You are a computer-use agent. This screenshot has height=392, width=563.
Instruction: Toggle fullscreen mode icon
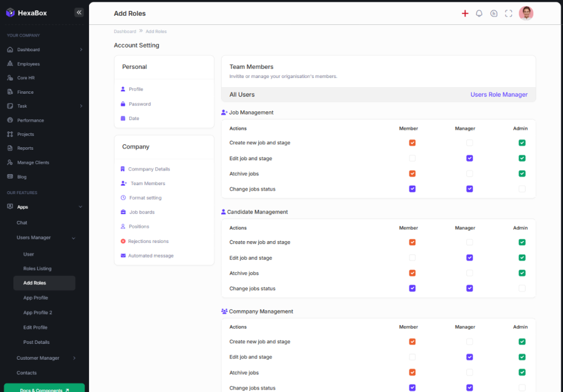click(509, 13)
